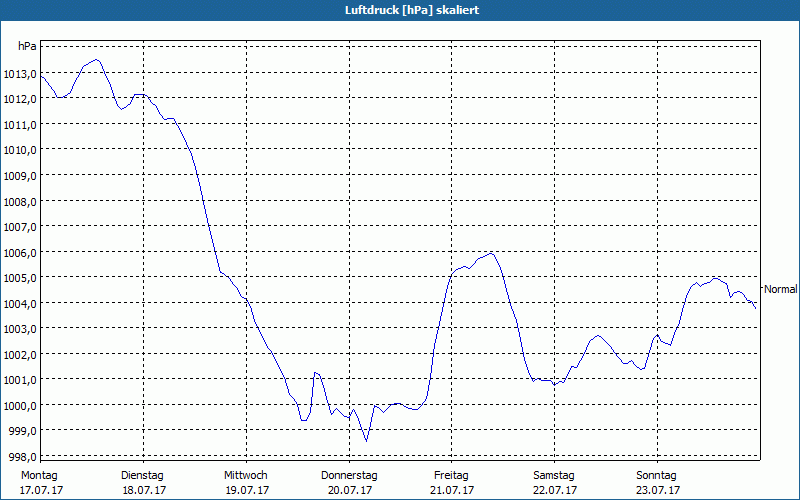Click the chart title 'Luftdruck [hPa] skaliert'
800x500 pixels.
(412, 10)
